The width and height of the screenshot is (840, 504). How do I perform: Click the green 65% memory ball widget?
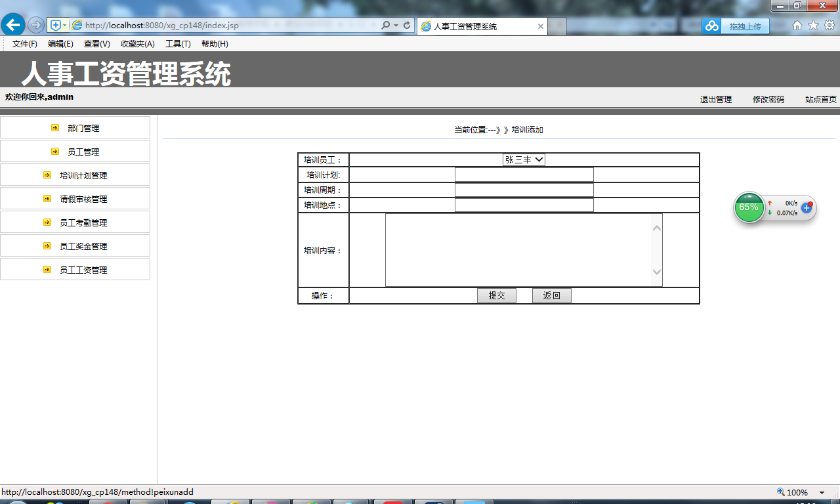749,207
